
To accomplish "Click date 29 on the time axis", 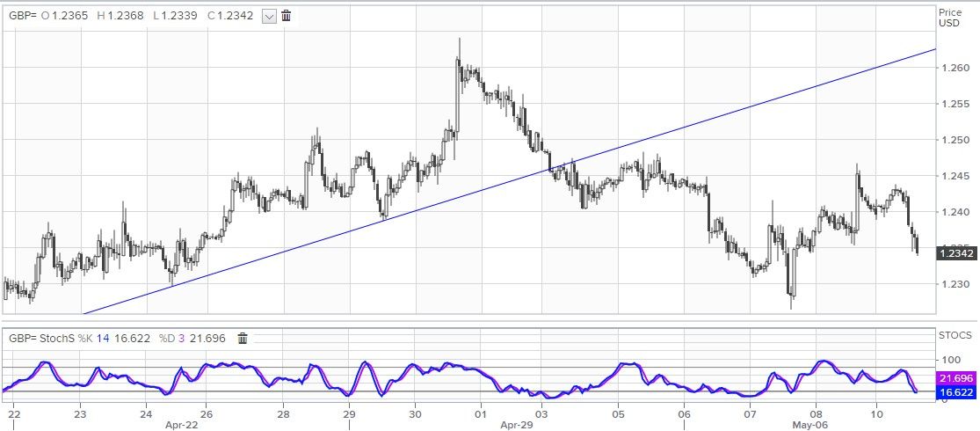I will (349, 413).
